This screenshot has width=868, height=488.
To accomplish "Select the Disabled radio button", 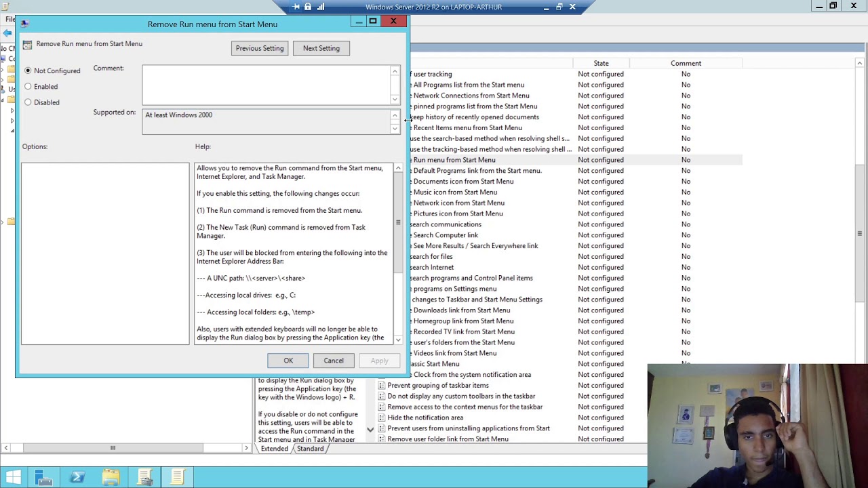I will tap(28, 102).
